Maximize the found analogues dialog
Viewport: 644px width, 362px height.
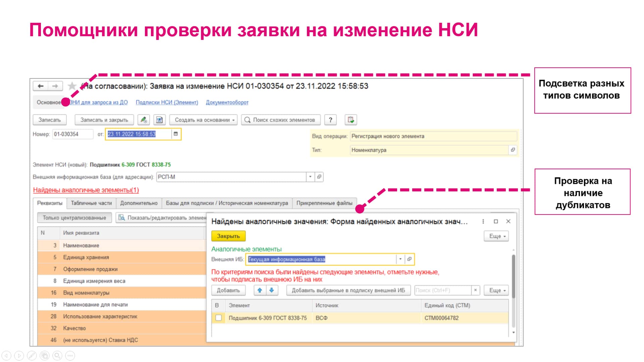click(x=496, y=221)
